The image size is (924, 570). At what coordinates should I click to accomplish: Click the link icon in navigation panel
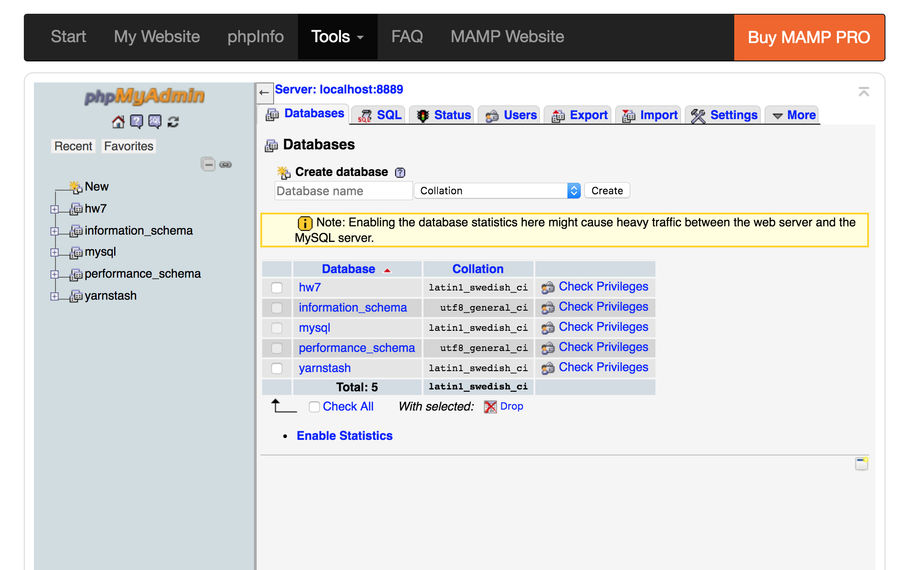(225, 164)
